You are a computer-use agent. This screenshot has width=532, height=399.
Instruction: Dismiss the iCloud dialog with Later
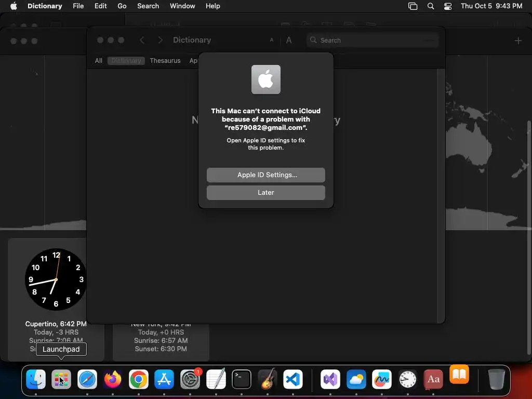point(265,192)
